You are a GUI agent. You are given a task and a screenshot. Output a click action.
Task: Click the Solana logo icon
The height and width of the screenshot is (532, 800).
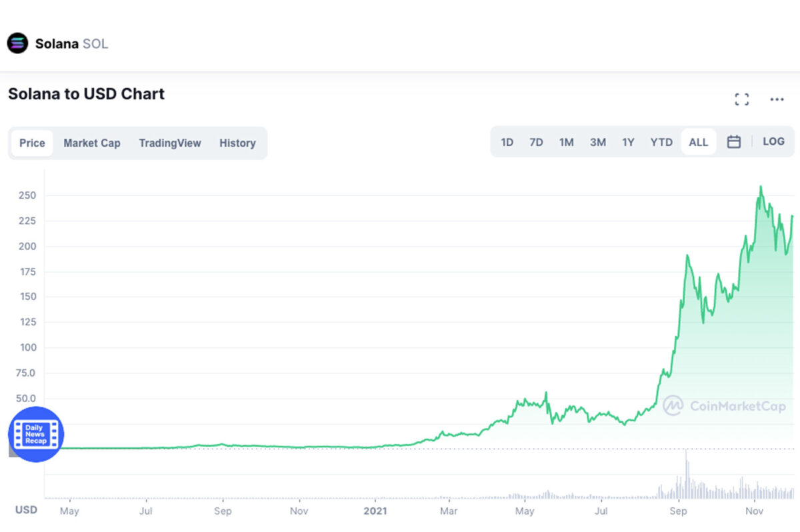[17, 43]
